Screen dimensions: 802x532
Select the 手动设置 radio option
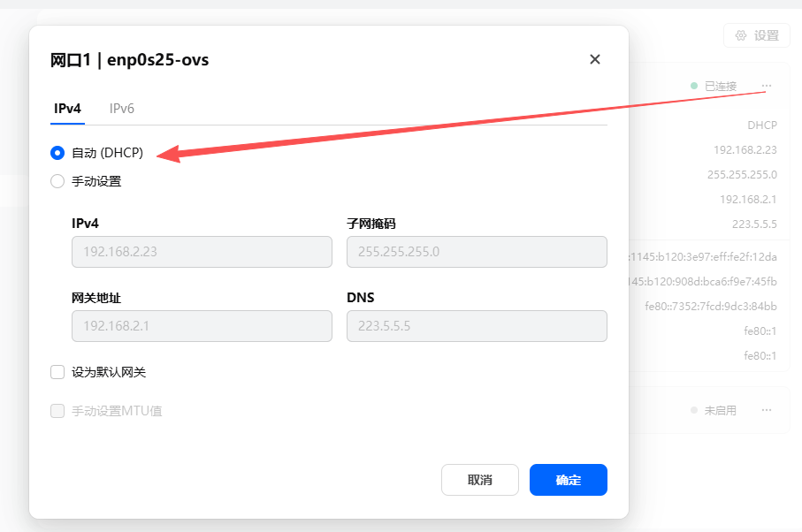[x=57, y=181]
